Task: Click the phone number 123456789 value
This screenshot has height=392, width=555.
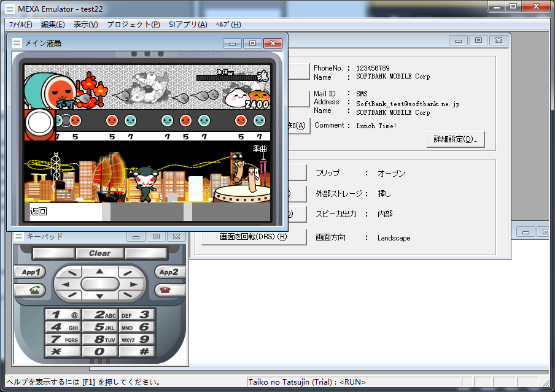Action: tap(373, 68)
